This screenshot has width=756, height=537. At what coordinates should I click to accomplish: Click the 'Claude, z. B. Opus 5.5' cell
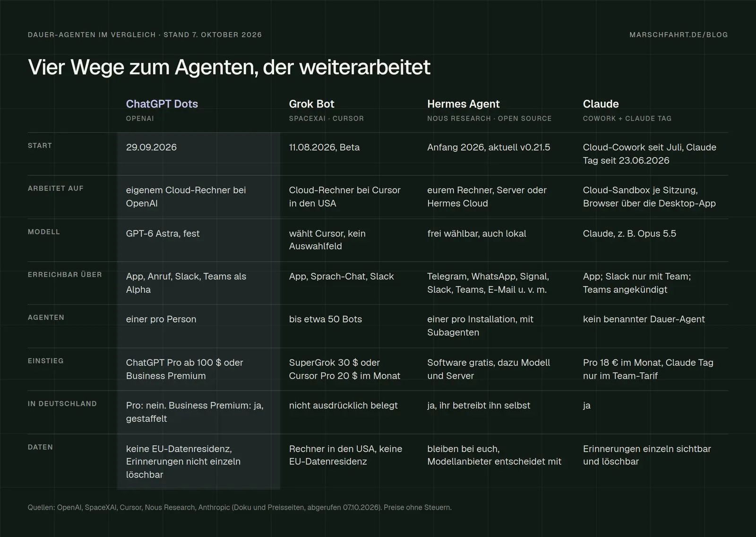pos(629,233)
